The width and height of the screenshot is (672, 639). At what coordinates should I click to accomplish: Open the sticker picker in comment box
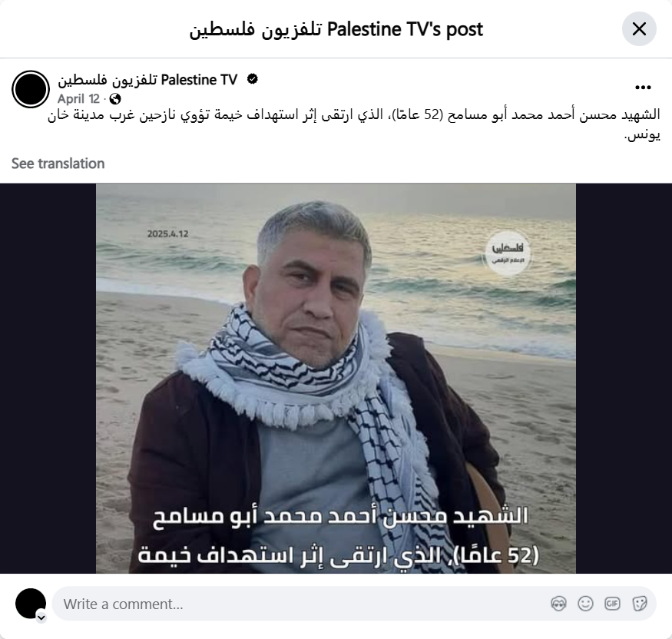[x=640, y=604]
